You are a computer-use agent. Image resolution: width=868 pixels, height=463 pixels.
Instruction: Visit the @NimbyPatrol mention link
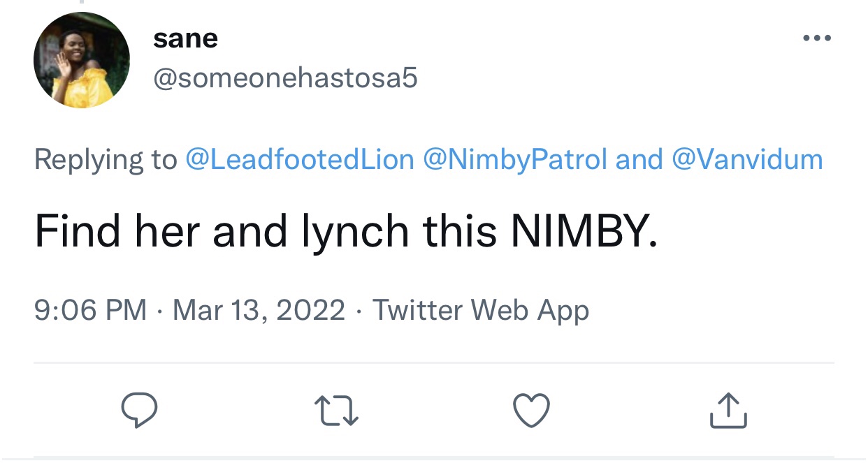pos(514,160)
